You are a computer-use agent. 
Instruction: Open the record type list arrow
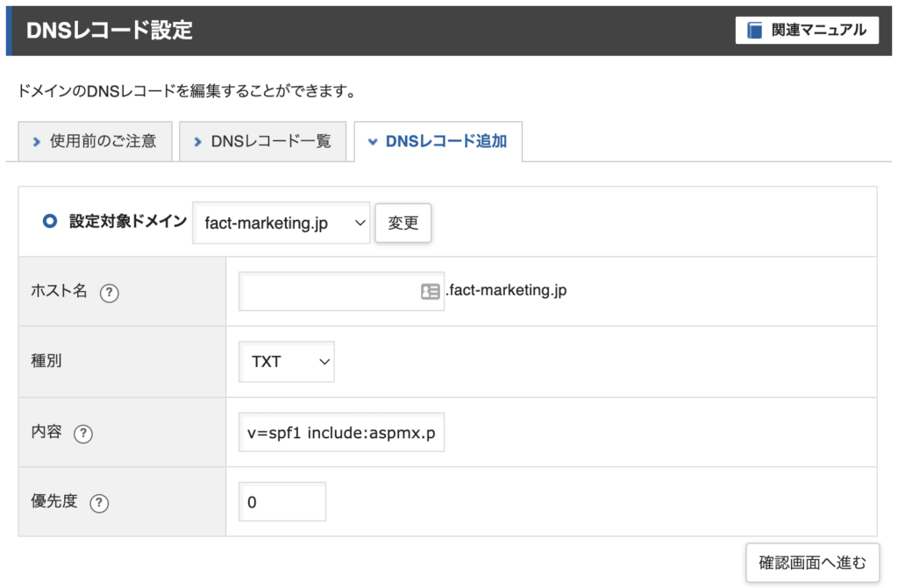tap(323, 361)
